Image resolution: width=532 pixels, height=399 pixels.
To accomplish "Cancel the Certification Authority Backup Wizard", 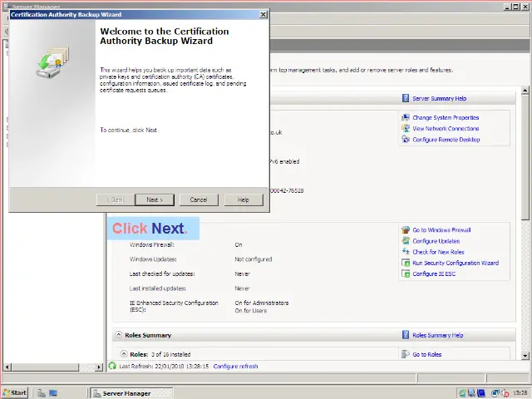I will tap(199, 199).
